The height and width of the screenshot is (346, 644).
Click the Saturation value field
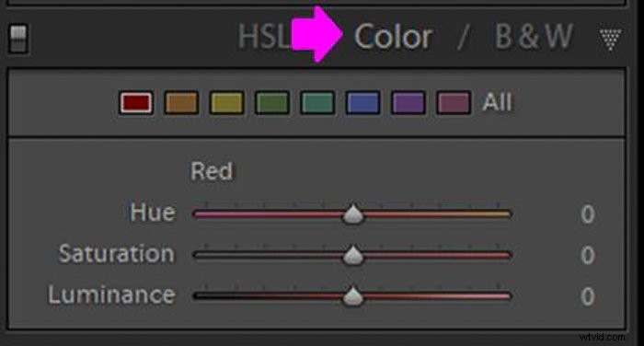[588, 255]
